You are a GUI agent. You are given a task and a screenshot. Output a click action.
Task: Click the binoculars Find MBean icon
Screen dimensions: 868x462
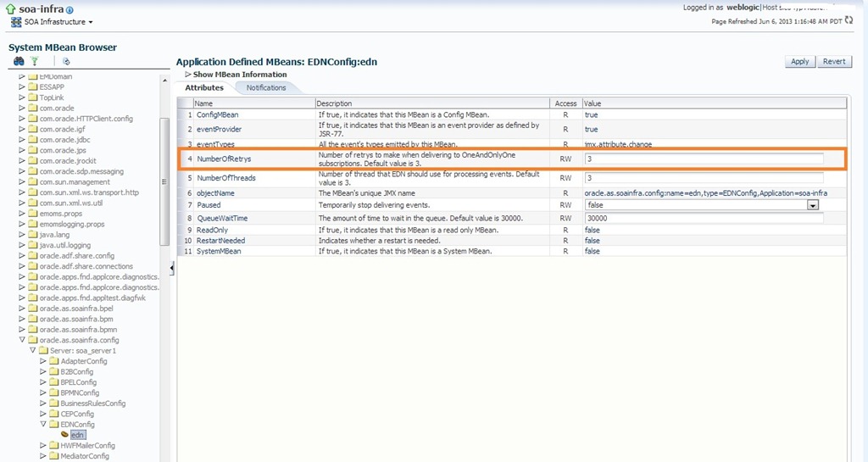tap(19, 62)
